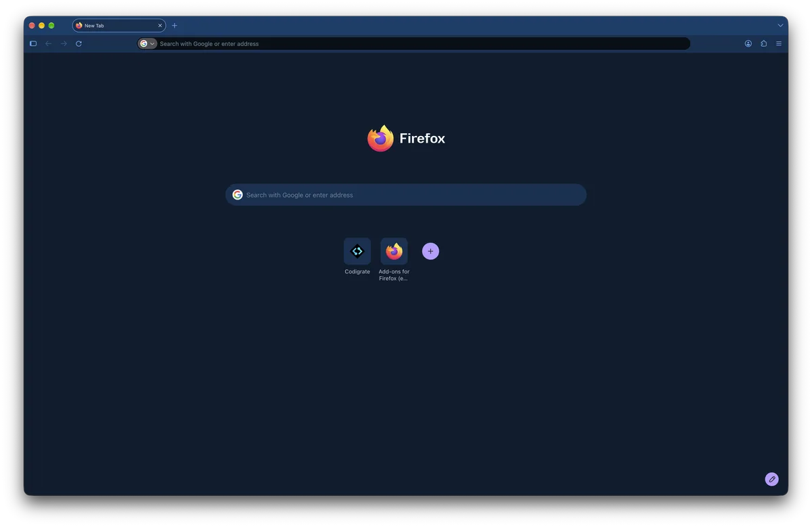The image size is (812, 527).
Task: Open the customize pencil button
Action: tap(772, 479)
